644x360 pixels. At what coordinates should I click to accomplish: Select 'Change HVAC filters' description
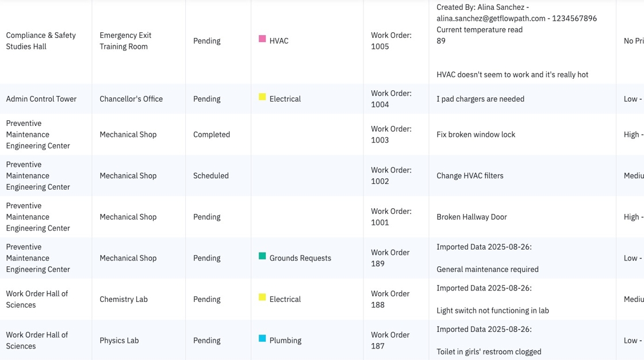[470, 175]
